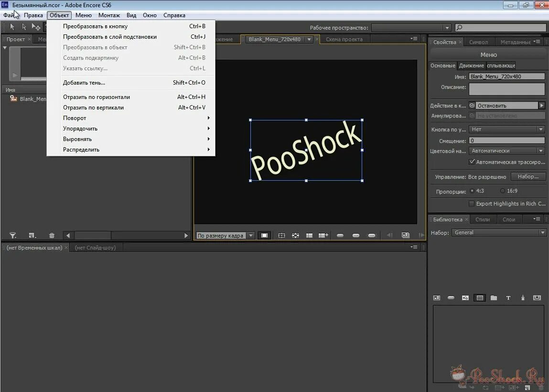Select the Selection arrow tool
Image resolution: width=549 pixels, height=392 pixels.
(12, 27)
